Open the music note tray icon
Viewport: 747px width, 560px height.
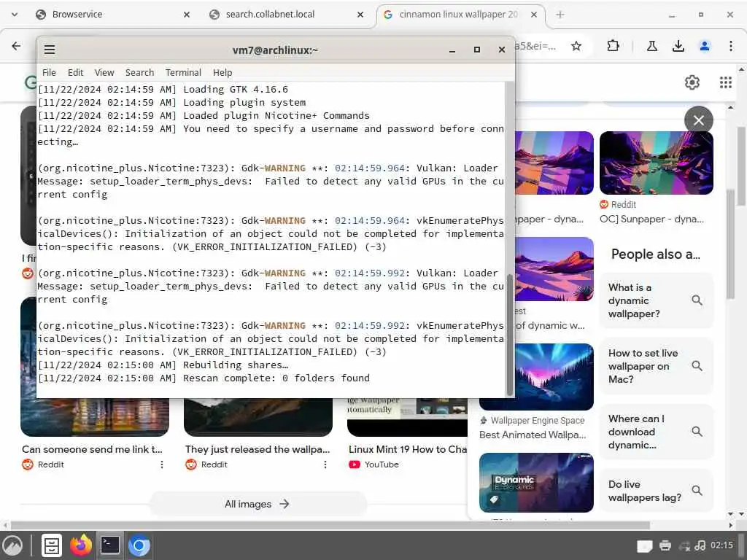click(700, 545)
